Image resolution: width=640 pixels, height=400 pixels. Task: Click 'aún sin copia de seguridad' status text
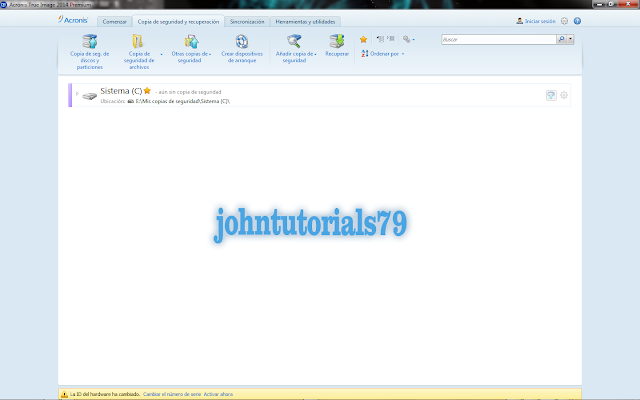pyautogui.click(x=190, y=92)
